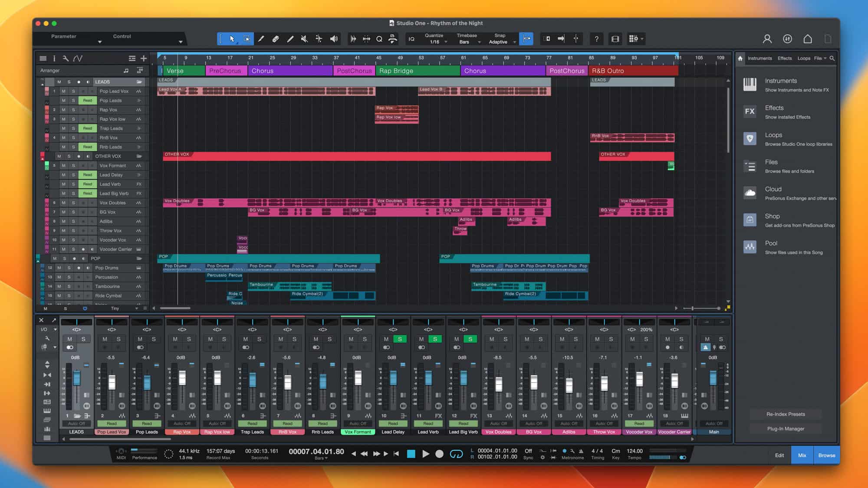This screenshot has width=868, height=488.
Task: Open the Edit view tab
Action: coord(779,455)
